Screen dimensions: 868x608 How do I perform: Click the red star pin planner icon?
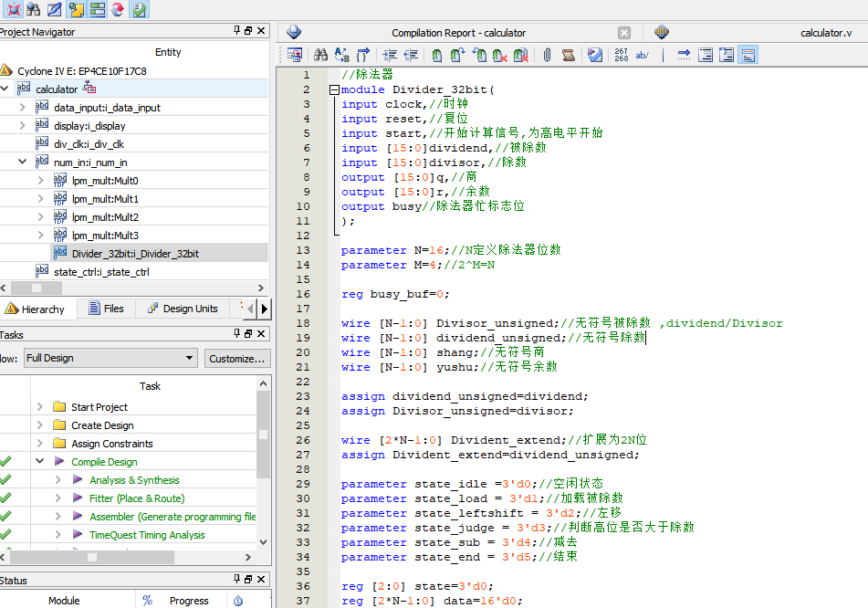point(13,9)
